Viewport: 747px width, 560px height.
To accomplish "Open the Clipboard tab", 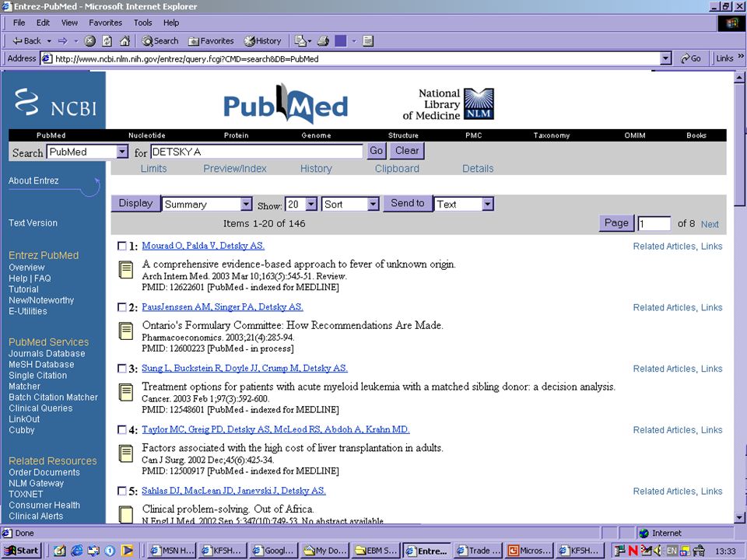I will (x=397, y=169).
